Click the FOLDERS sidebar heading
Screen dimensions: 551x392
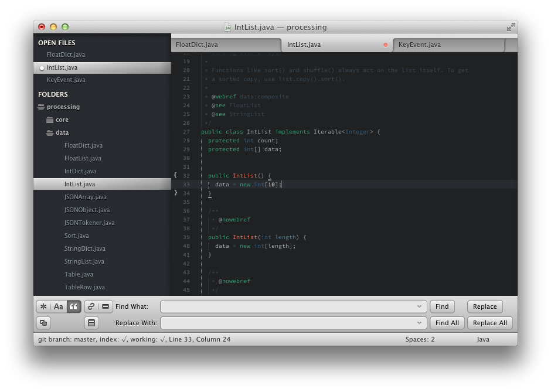click(x=53, y=94)
